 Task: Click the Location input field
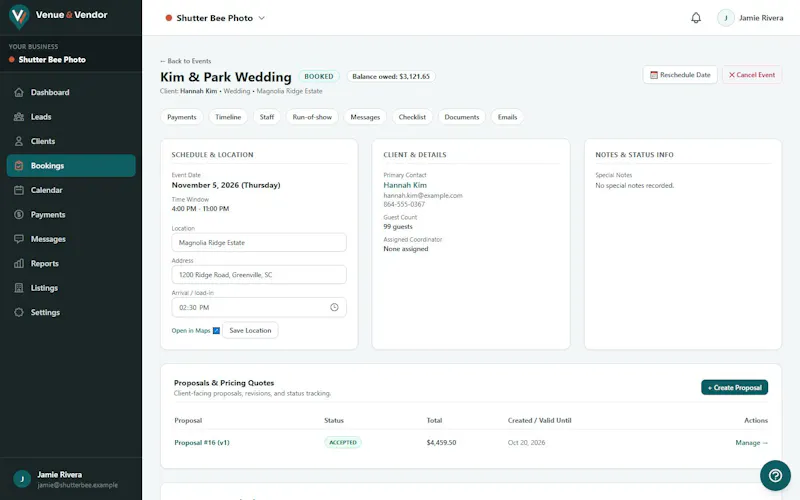[259, 242]
